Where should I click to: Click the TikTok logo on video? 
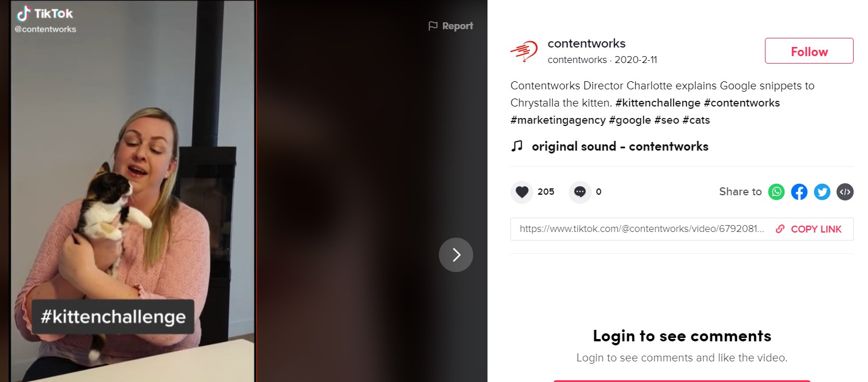tap(45, 13)
